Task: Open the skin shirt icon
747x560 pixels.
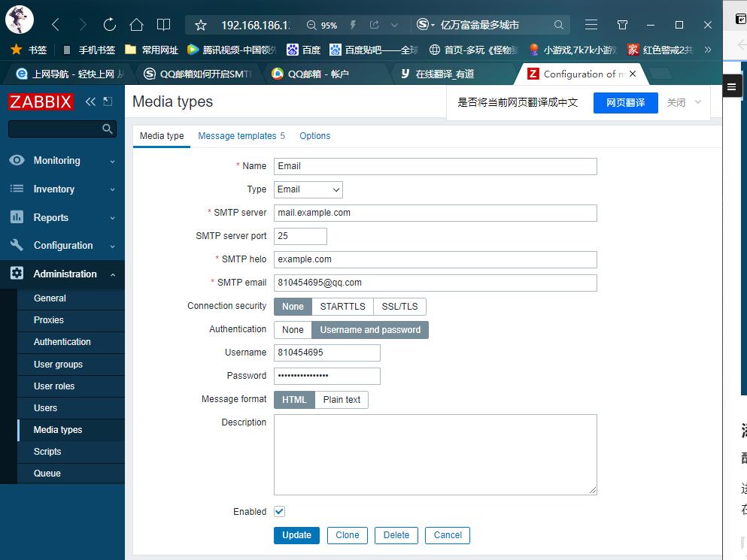Action: click(622, 25)
